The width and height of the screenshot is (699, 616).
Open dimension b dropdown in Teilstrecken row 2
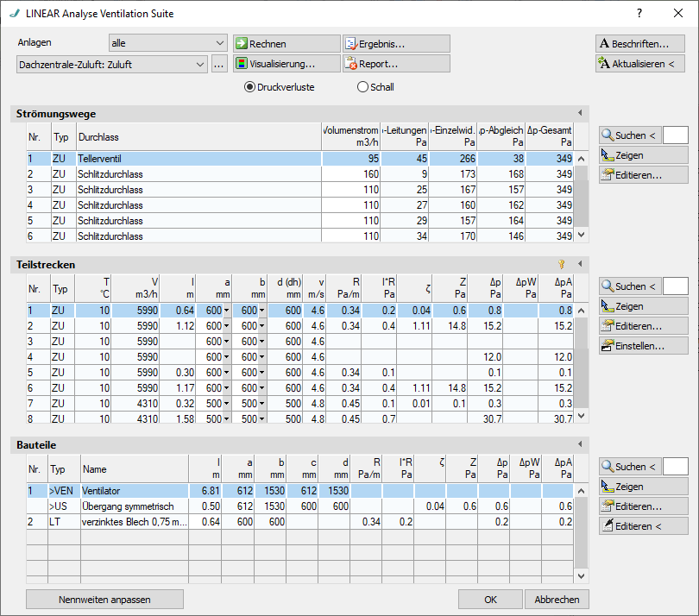[x=262, y=326]
